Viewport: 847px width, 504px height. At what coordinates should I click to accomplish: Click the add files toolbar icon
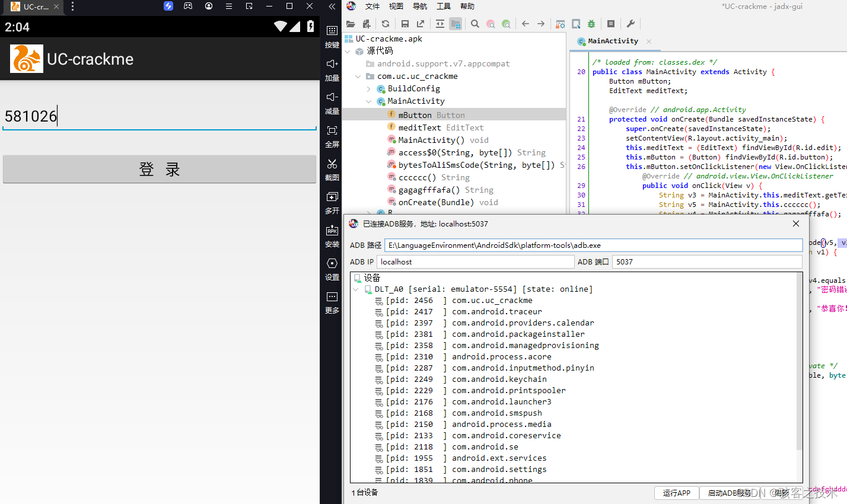tap(367, 24)
